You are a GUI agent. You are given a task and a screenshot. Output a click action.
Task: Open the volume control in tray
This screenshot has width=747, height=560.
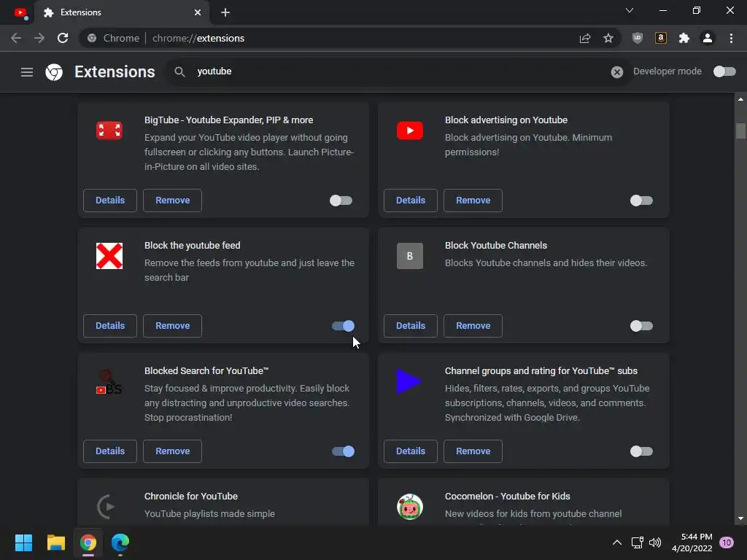click(655, 542)
